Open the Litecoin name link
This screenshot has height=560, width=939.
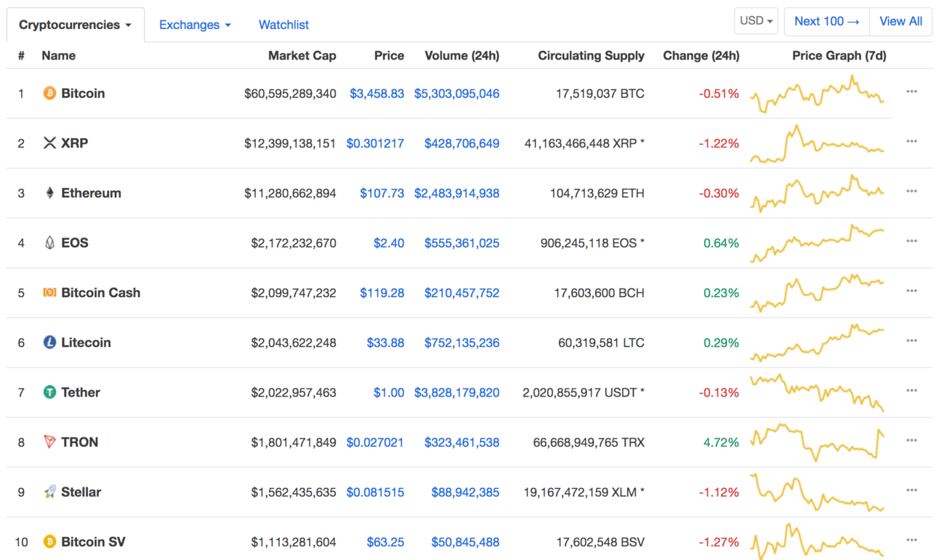[86, 342]
